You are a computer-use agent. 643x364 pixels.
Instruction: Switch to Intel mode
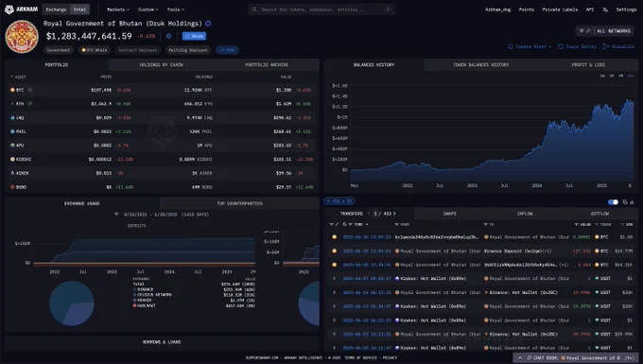[79, 9]
